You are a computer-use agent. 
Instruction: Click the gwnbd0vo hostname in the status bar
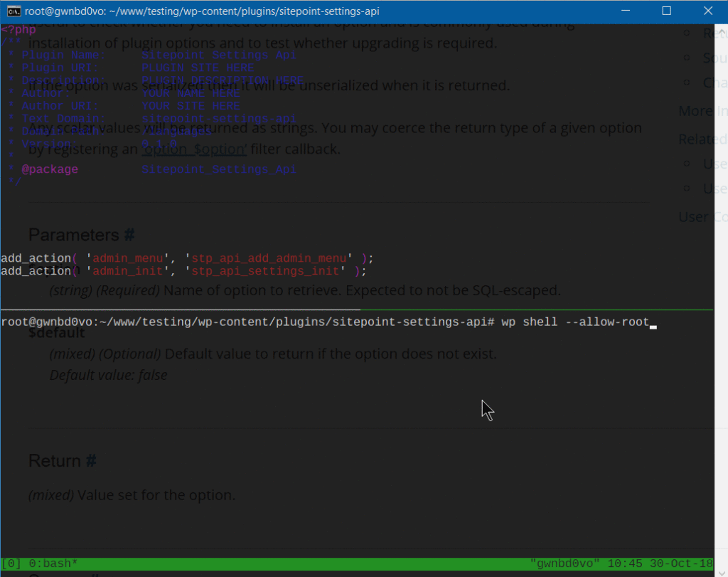pos(565,563)
